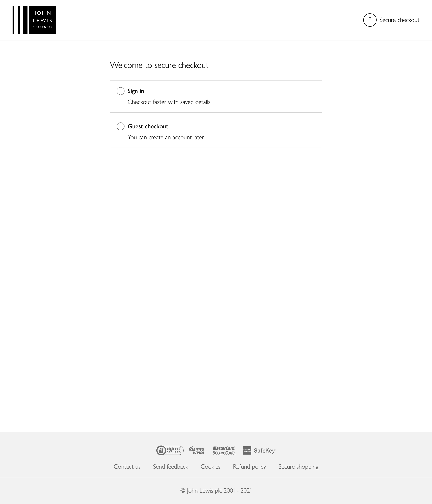432x504 pixels.
Task: Click the Verified by Visa badge
Action: click(196, 450)
